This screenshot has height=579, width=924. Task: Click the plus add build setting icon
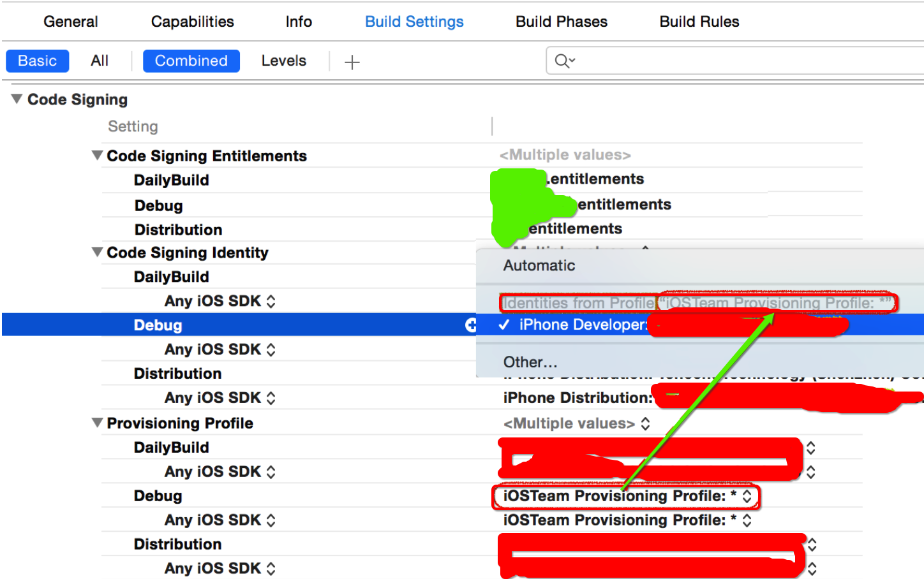click(352, 62)
